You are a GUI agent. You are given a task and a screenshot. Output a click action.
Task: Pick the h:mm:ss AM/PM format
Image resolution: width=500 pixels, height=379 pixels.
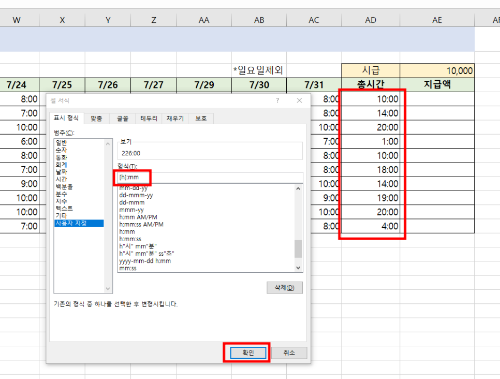(141, 224)
